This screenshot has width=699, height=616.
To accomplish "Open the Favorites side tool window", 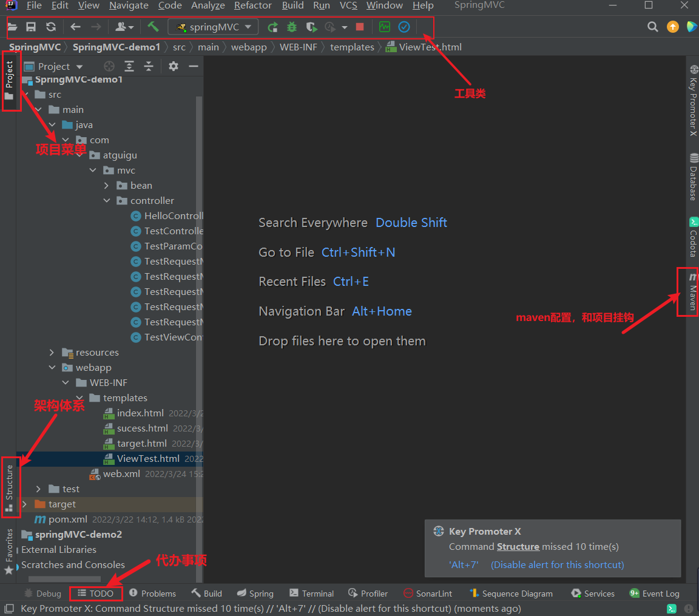I will point(9,552).
